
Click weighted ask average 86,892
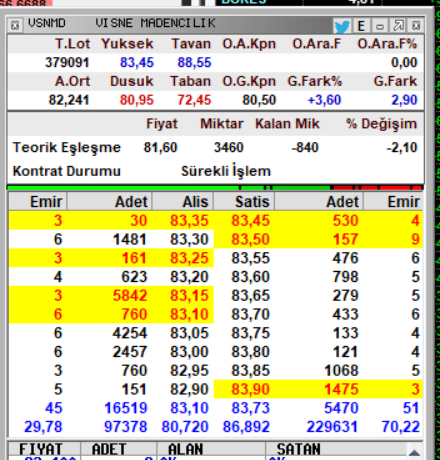[x=246, y=427]
